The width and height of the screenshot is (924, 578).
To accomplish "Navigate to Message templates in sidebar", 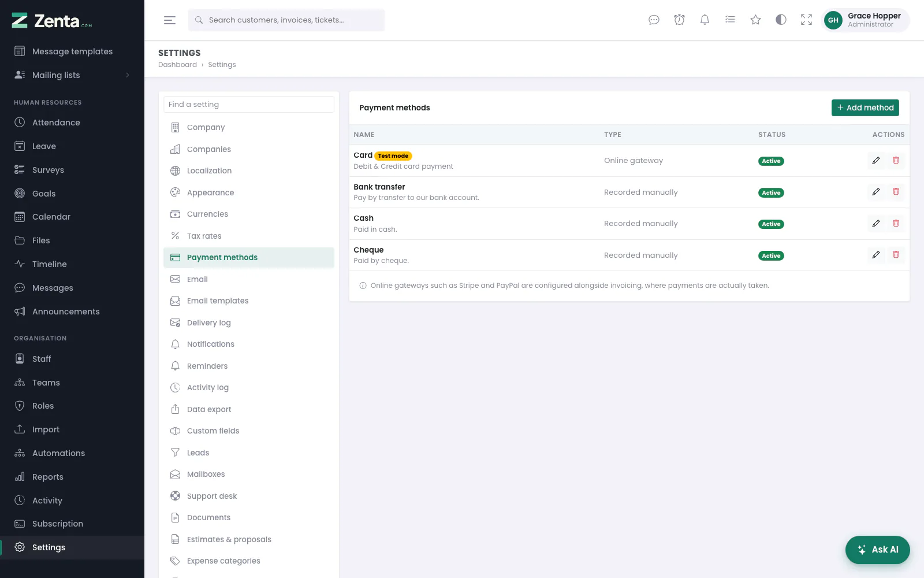I will (72, 51).
